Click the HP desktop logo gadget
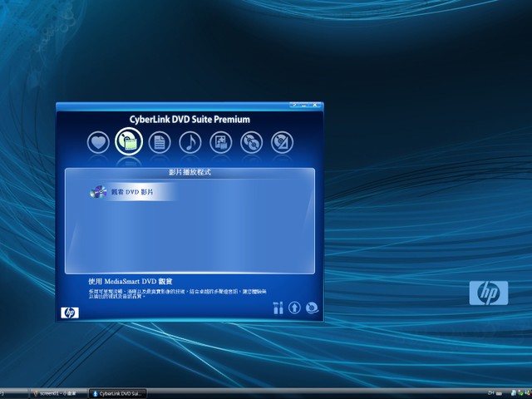532x399 pixels. point(489,293)
